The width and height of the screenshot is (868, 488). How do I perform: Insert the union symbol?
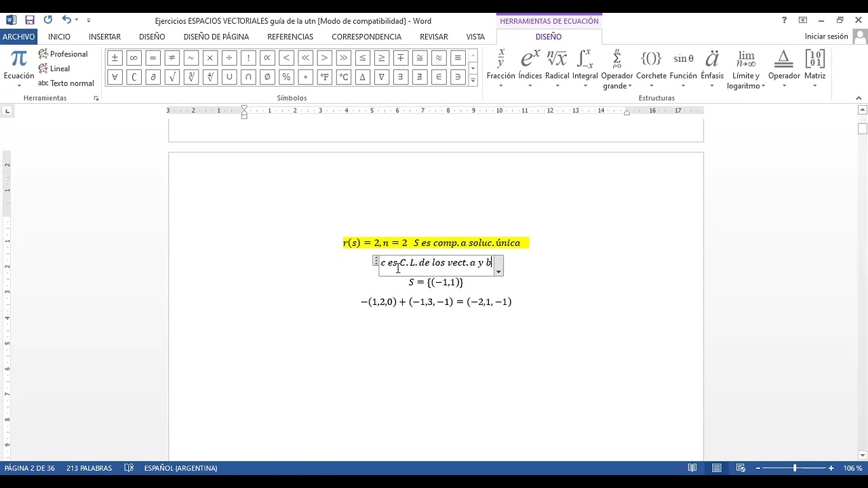(x=229, y=77)
